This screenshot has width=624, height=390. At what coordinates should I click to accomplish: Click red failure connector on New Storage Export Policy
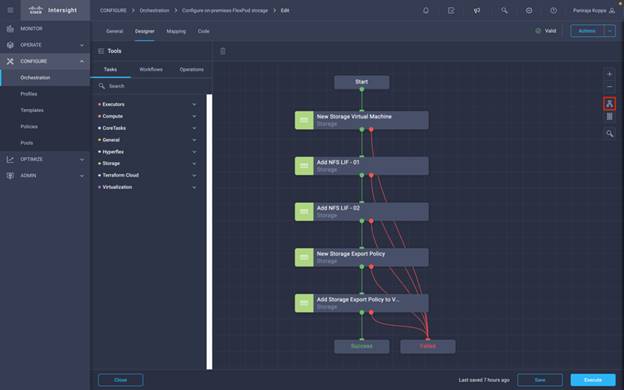[x=371, y=267]
